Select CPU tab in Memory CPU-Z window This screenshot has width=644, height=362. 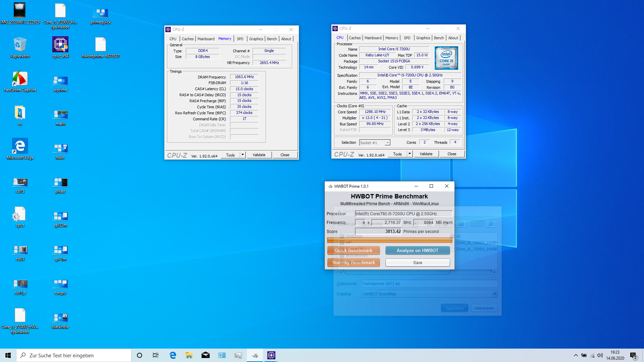[173, 39]
